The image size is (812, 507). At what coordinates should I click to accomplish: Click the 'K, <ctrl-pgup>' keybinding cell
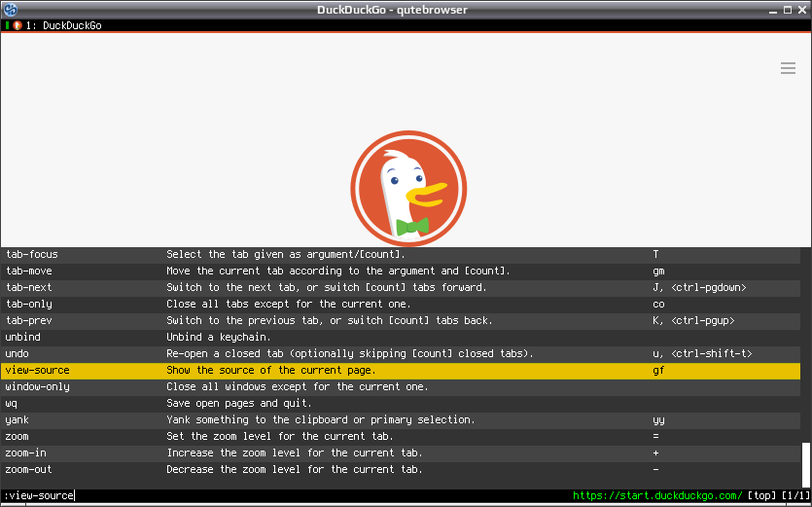(x=693, y=321)
